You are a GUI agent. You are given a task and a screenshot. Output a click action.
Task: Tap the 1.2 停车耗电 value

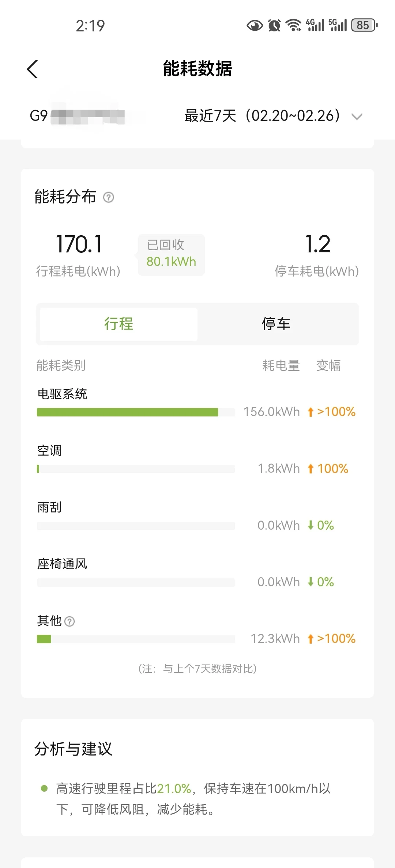(x=317, y=244)
